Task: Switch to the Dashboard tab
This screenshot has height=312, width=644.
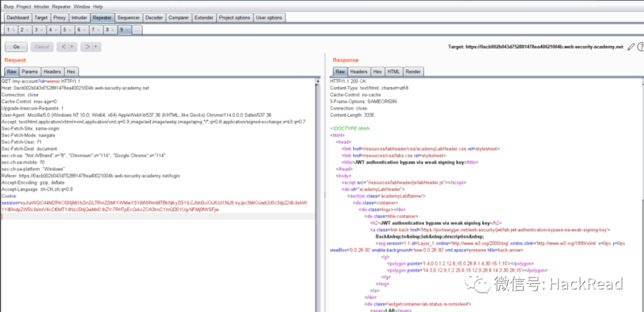Action: coord(18,18)
